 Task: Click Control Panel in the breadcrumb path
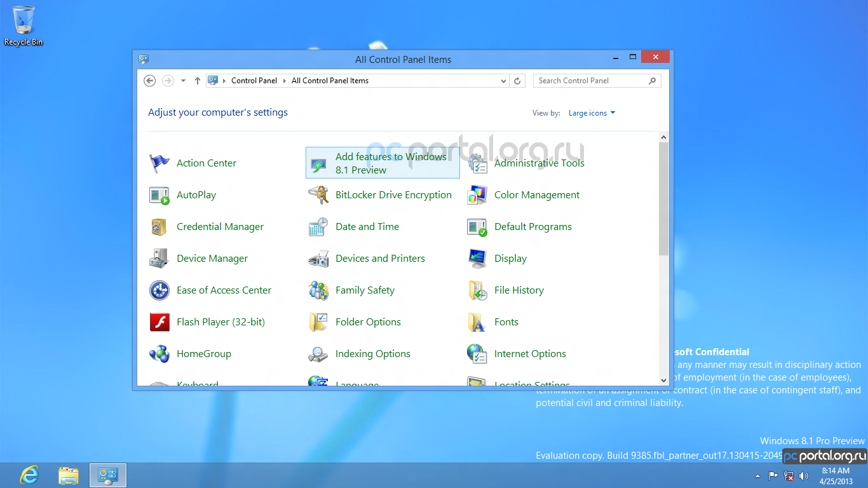coord(254,81)
